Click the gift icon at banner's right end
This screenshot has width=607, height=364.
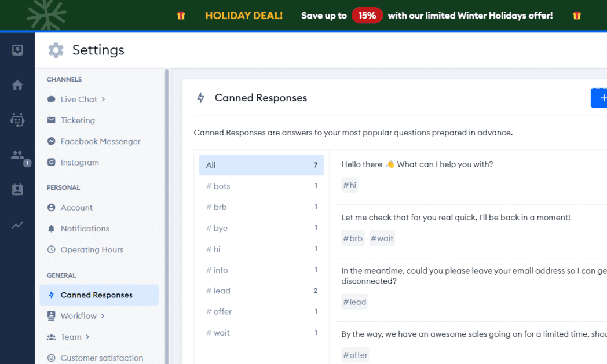[x=577, y=16]
